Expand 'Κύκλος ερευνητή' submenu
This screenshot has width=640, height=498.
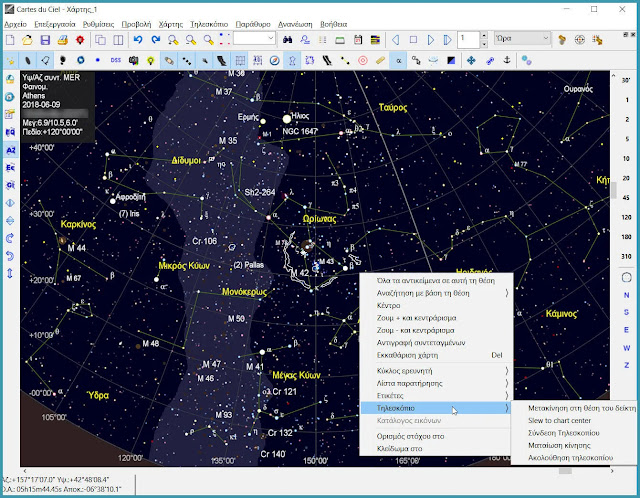[x=436, y=371]
